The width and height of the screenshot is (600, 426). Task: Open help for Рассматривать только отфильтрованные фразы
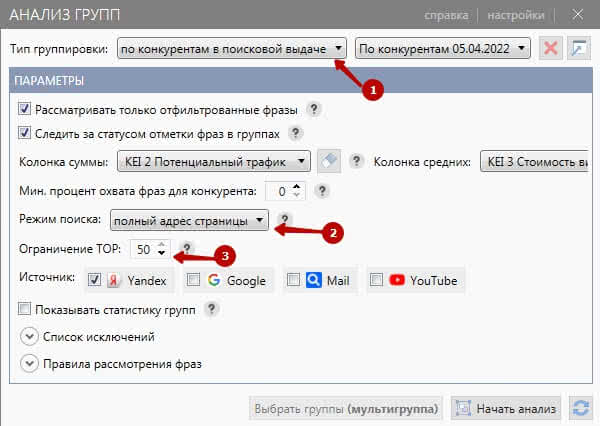click(314, 109)
